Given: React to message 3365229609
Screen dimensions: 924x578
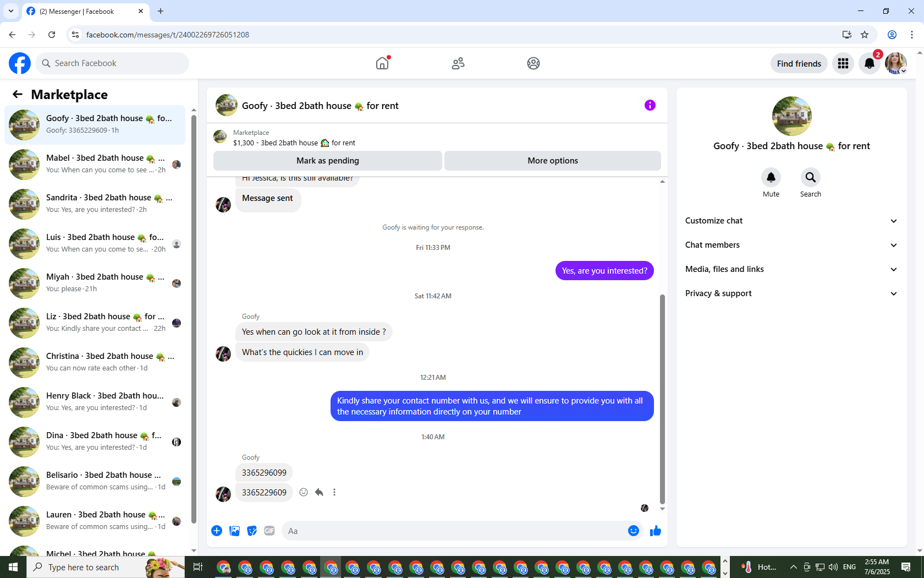Looking at the screenshot, I should click(304, 492).
